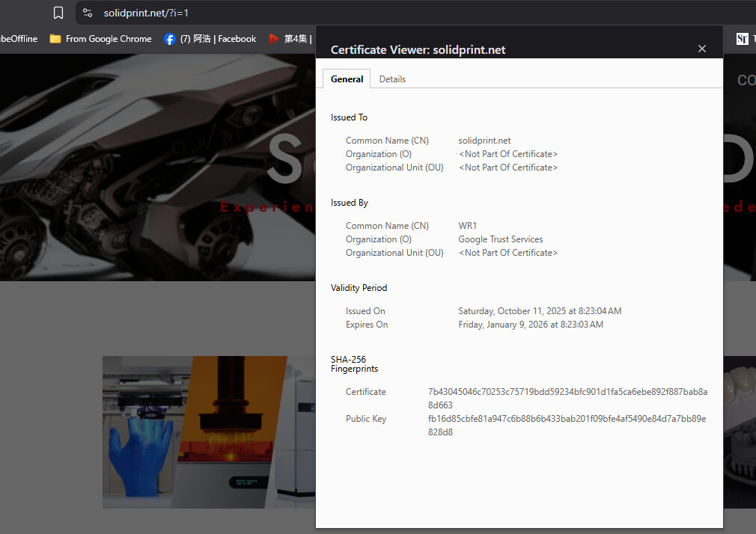The width and height of the screenshot is (756, 534).
Task: Open the ST bookmark icon at far right
Action: click(x=742, y=39)
